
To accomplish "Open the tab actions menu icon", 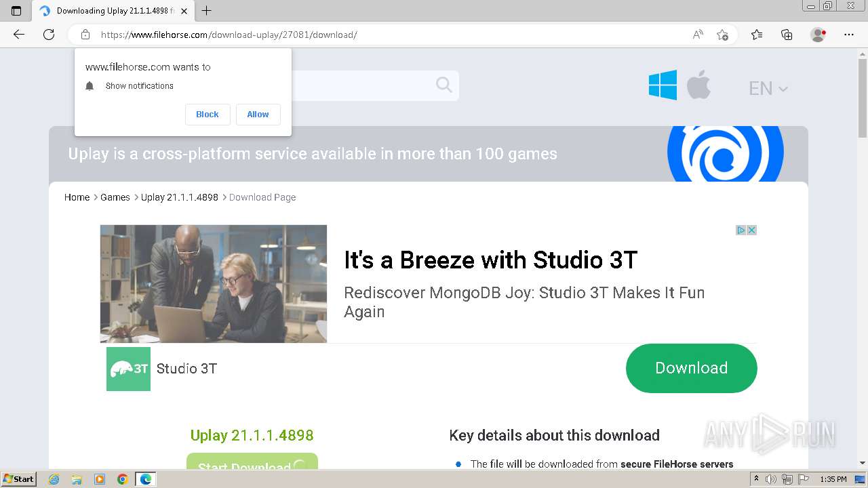I will (x=16, y=11).
